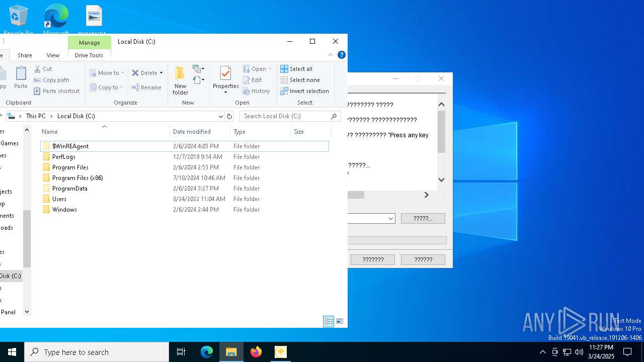
Task: Show hidden tray icons chevron
Action: (542, 352)
